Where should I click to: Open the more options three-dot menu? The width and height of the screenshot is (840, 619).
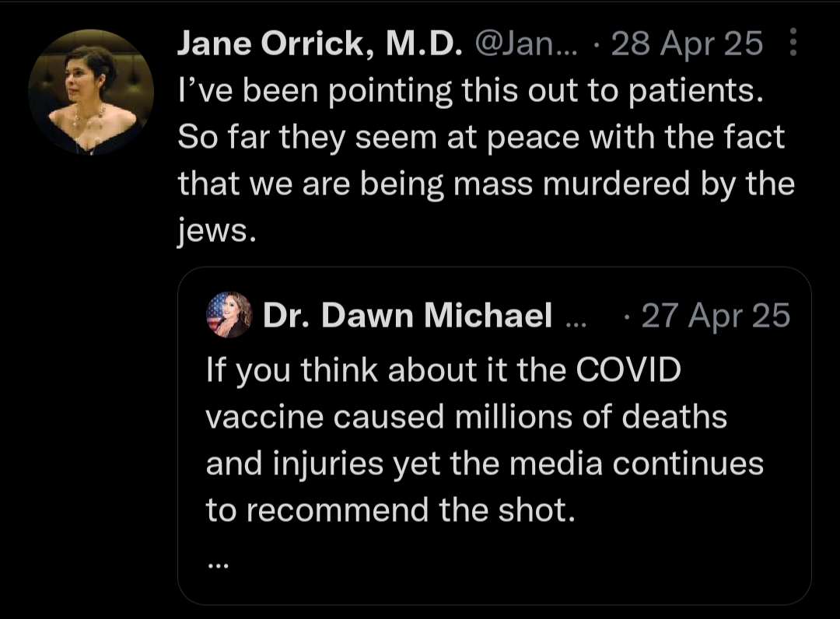[x=793, y=44]
